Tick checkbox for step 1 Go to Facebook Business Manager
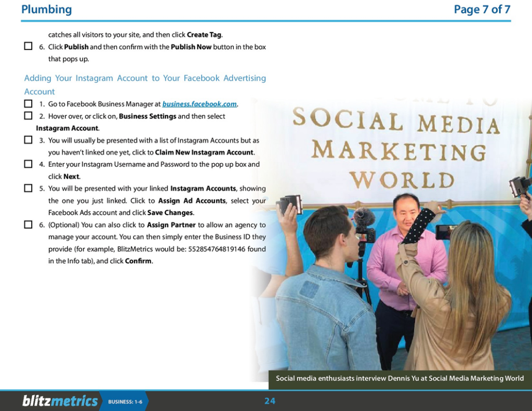Image resolution: width=532 pixels, height=411 pixels. pos(28,103)
